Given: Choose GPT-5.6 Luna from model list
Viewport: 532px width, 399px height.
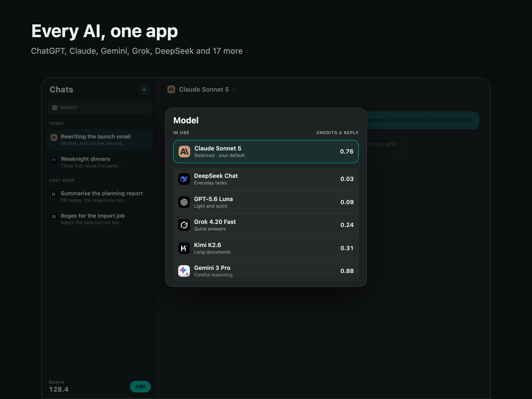Looking at the screenshot, I should pos(266,202).
